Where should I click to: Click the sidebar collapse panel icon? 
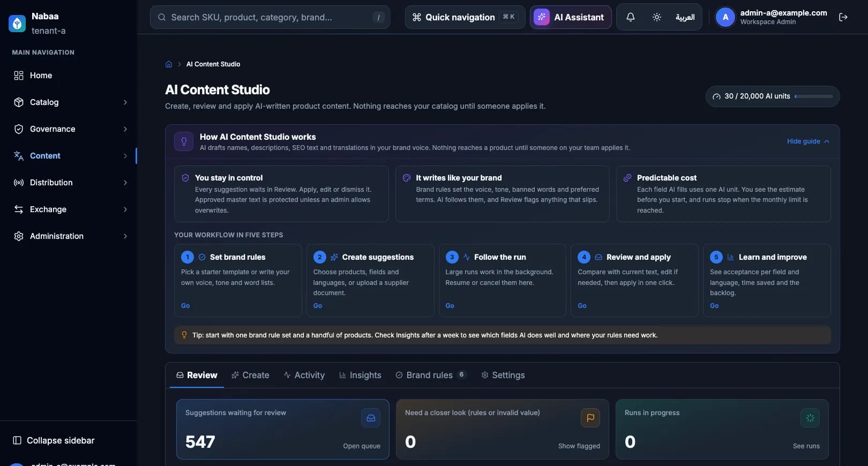(17, 440)
